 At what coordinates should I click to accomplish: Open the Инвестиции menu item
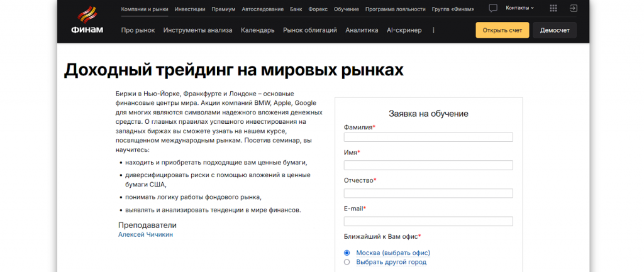pos(189,9)
